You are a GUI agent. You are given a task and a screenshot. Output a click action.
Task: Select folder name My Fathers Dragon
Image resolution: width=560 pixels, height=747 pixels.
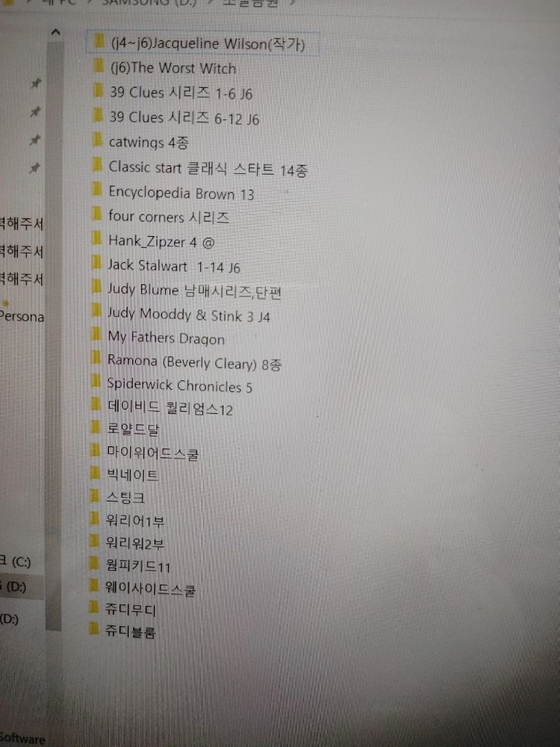point(166,338)
